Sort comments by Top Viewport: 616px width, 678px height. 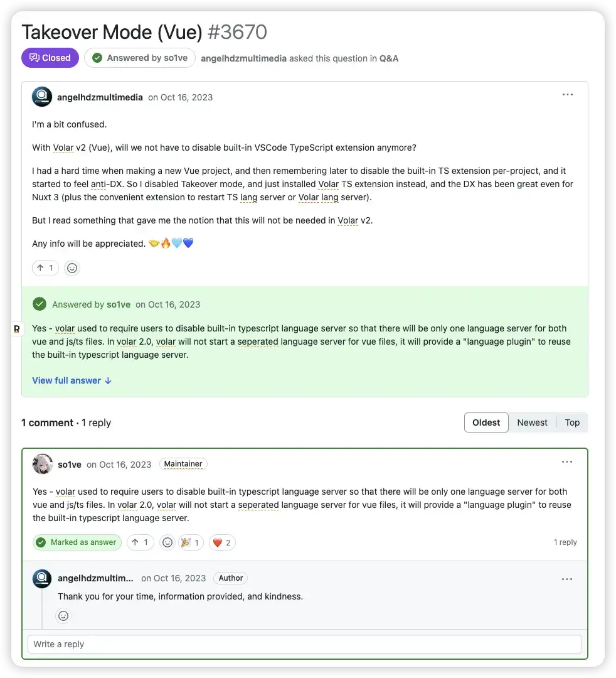coord(571,422)
